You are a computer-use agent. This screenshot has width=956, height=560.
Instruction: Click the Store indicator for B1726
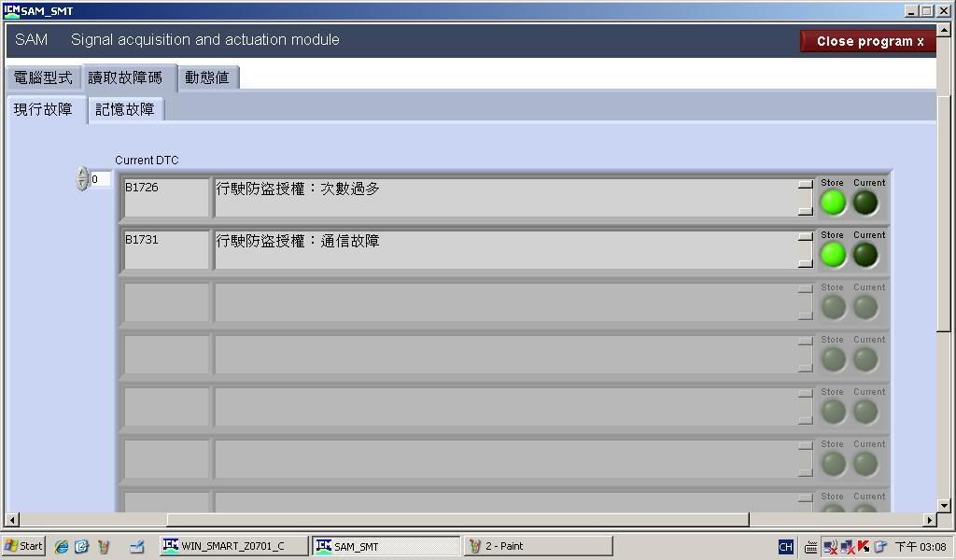click(x=832, y=203)
